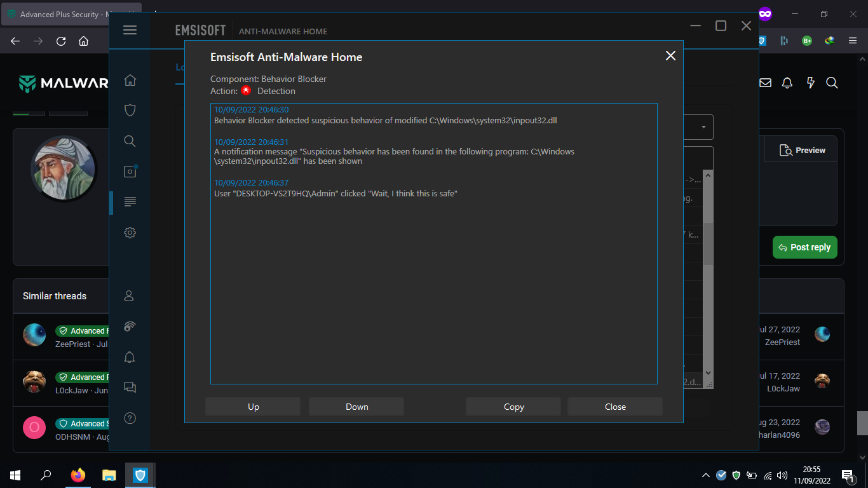
Task: Click the log list vertical scrollbar thumb
Action: pyautogui.click(x=709, y=245)
